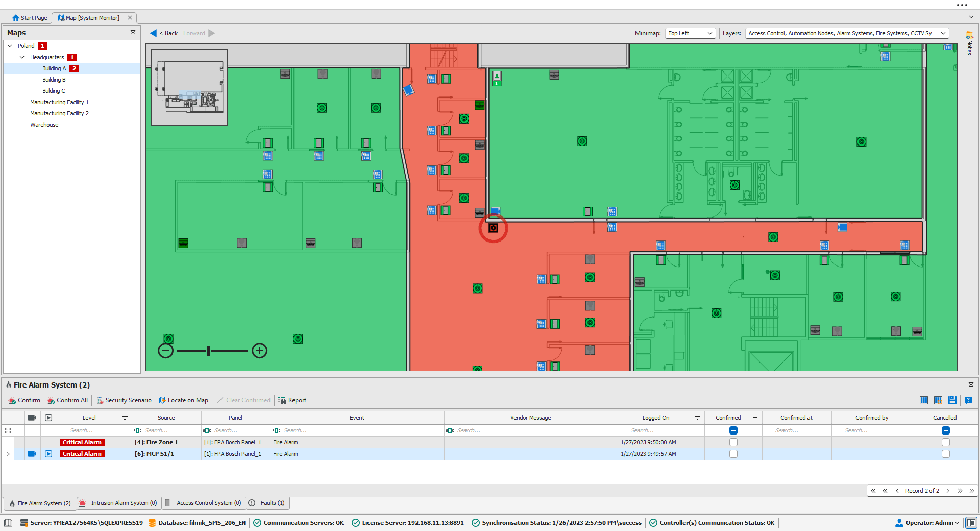
Task: Click the zoom out minus icon on map
Action: pyautogui.click(x=165, y=351)
